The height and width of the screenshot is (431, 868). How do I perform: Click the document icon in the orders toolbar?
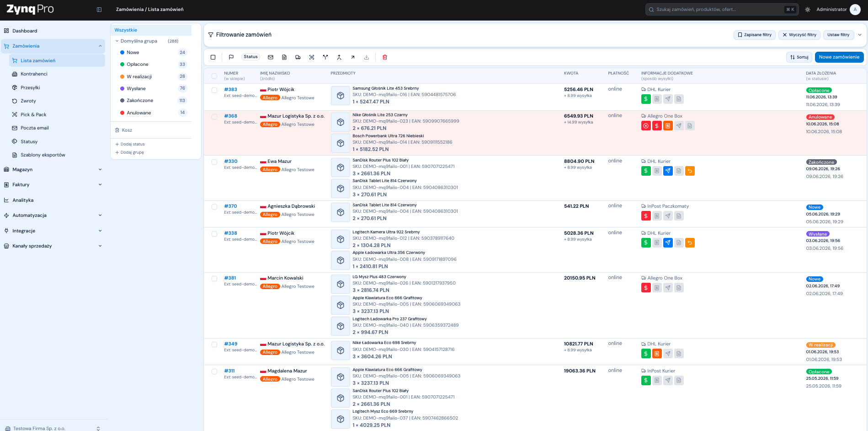tap(284, 57)
